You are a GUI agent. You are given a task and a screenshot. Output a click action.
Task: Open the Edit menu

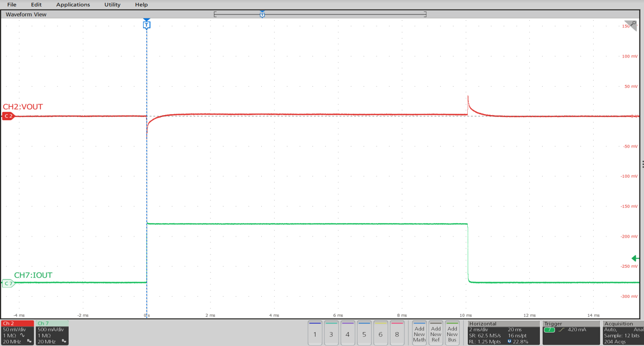(36, 4)
